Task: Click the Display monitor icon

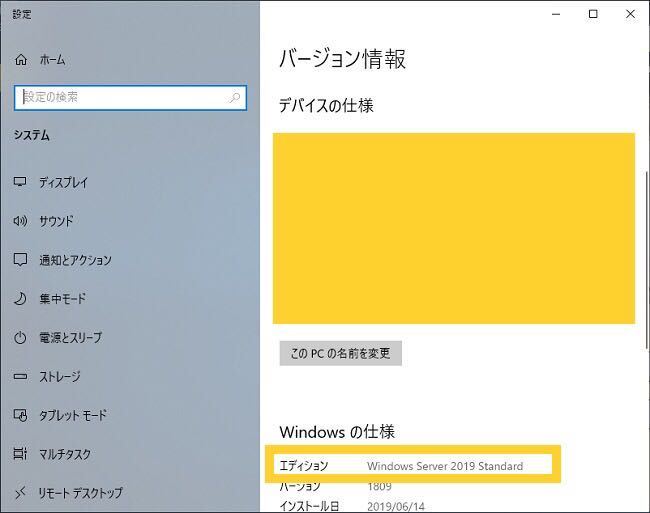Action: point(20,182)
